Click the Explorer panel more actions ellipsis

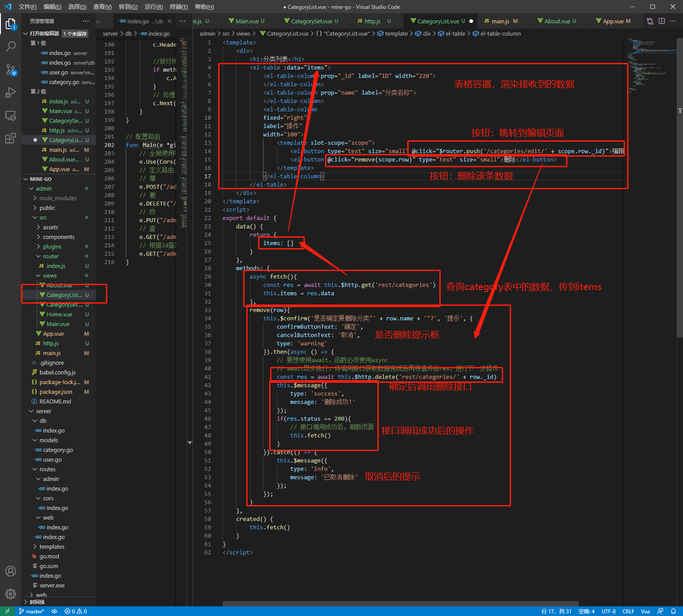[86, 21]
